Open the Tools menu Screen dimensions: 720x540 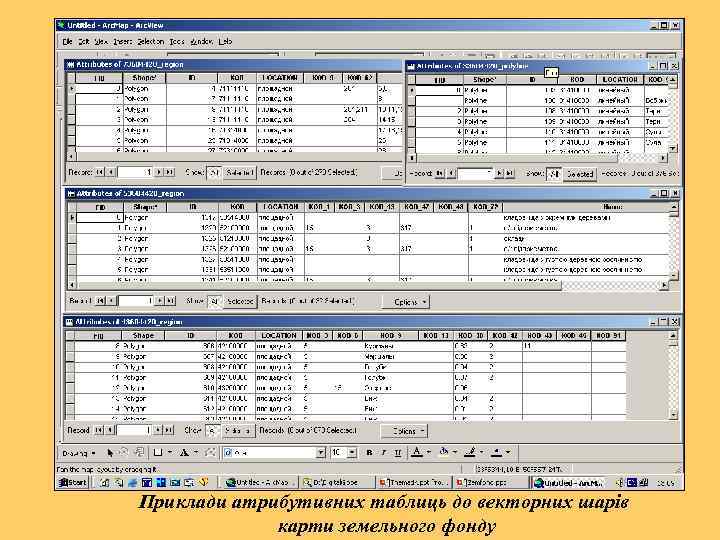(x=177, y=41)
